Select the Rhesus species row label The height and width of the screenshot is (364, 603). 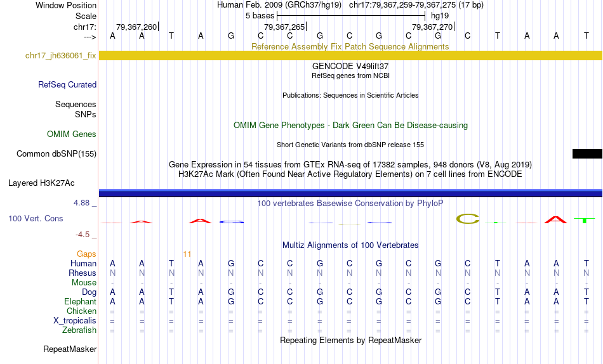(x=83, y=273)
